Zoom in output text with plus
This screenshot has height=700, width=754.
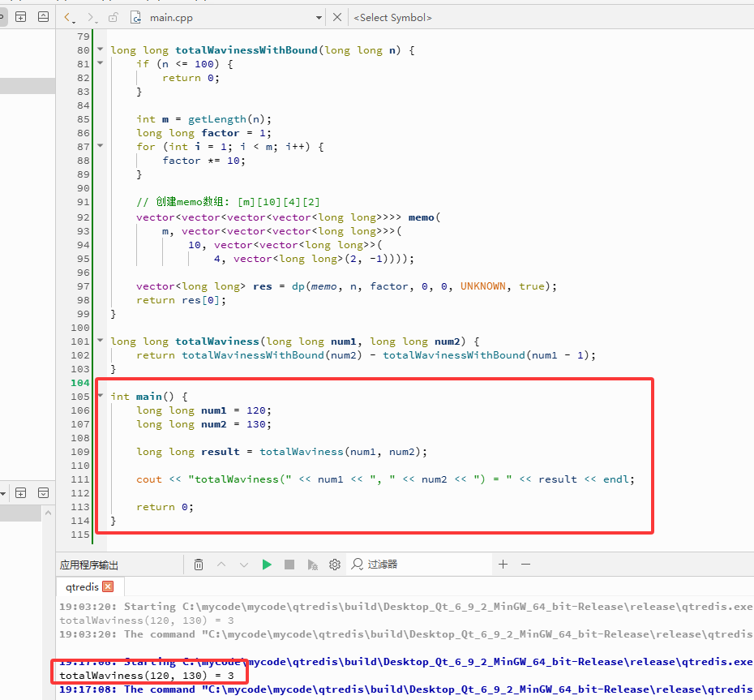[503, 564]
